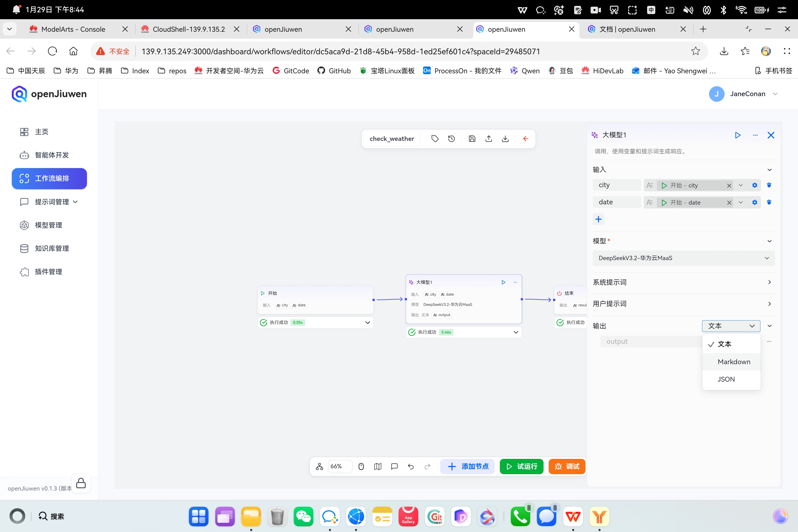Click the 添加节点 button

pyautogui.click(x=468, y=467)
